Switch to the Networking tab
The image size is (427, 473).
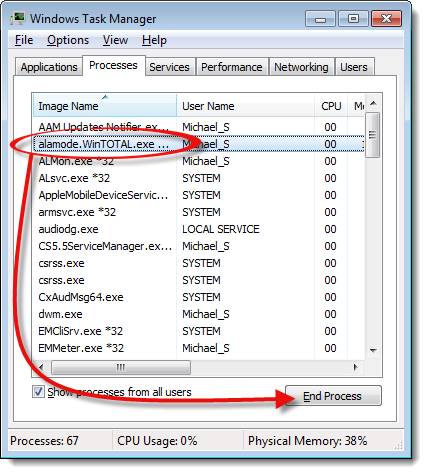tap(301, 67)
